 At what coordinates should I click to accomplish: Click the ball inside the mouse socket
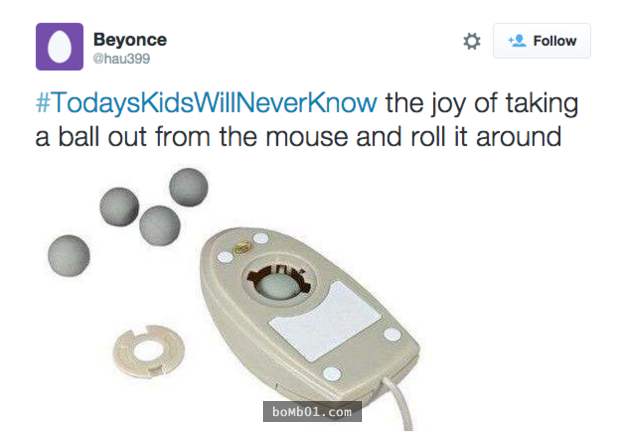click(279, 285)
